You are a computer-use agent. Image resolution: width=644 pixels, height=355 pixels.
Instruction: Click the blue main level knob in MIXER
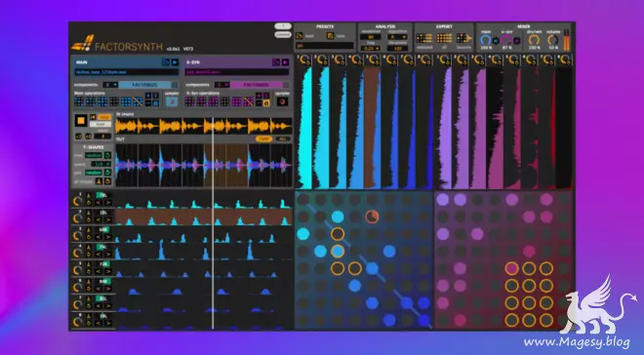pyautogui.click(x=486, y=40)
